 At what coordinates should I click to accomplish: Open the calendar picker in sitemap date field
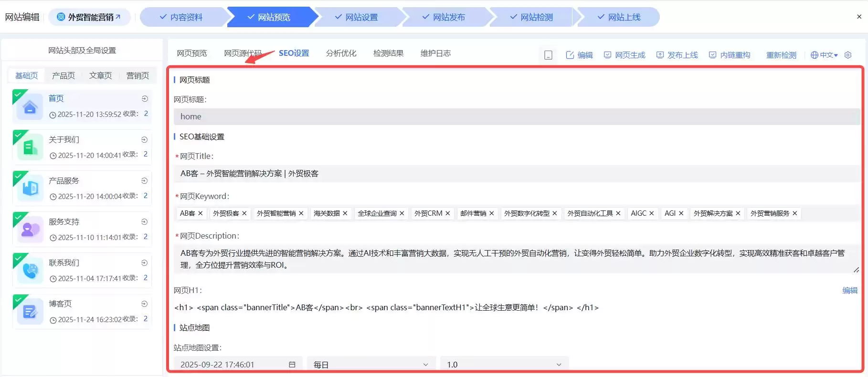[292, 365]
